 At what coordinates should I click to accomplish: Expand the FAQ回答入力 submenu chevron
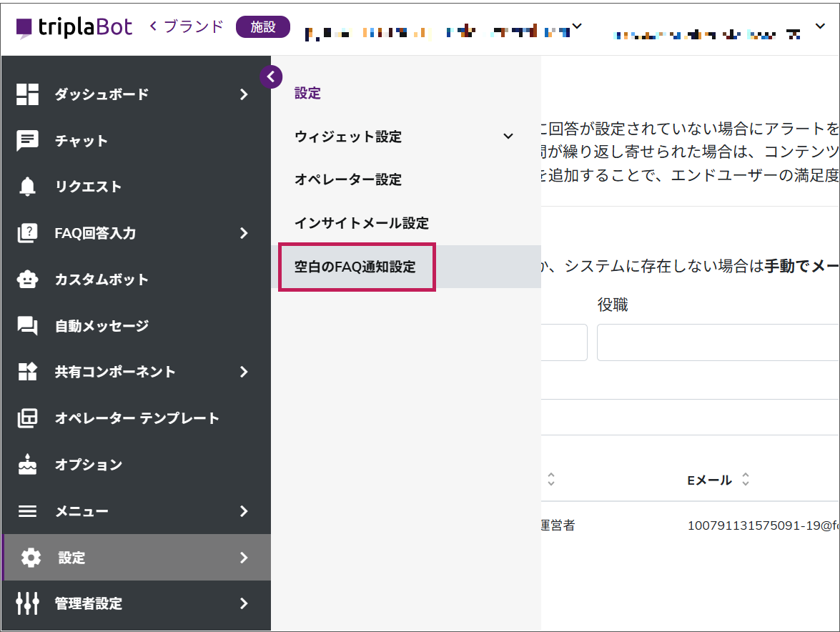(x=244, y=233)
